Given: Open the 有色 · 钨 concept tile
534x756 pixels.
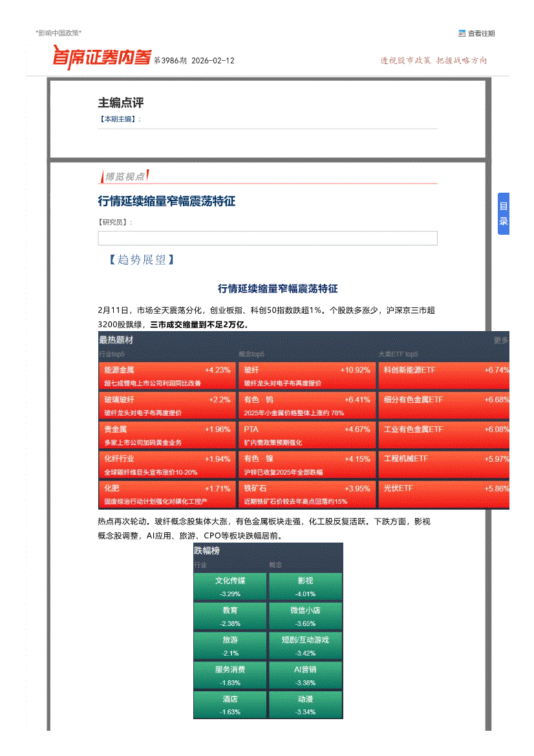Looking at the screenshot, I should [x=306, y=405].
